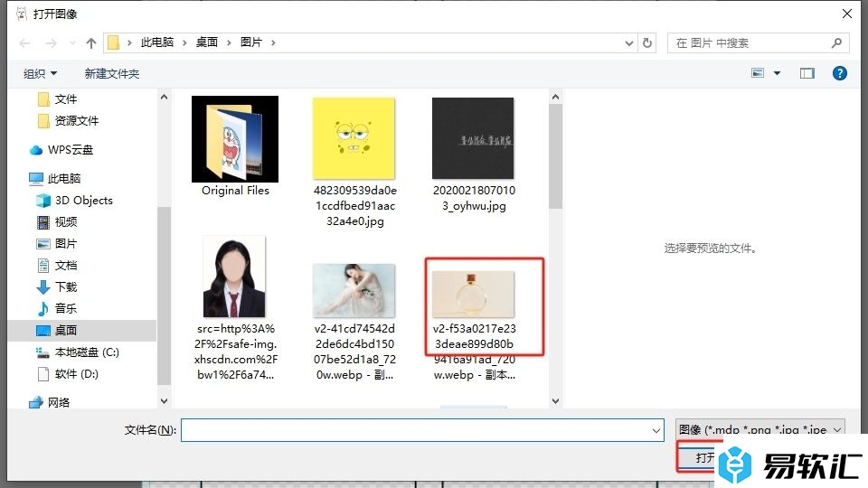Click the file list scrollbar thumb

tap(555, 156)
